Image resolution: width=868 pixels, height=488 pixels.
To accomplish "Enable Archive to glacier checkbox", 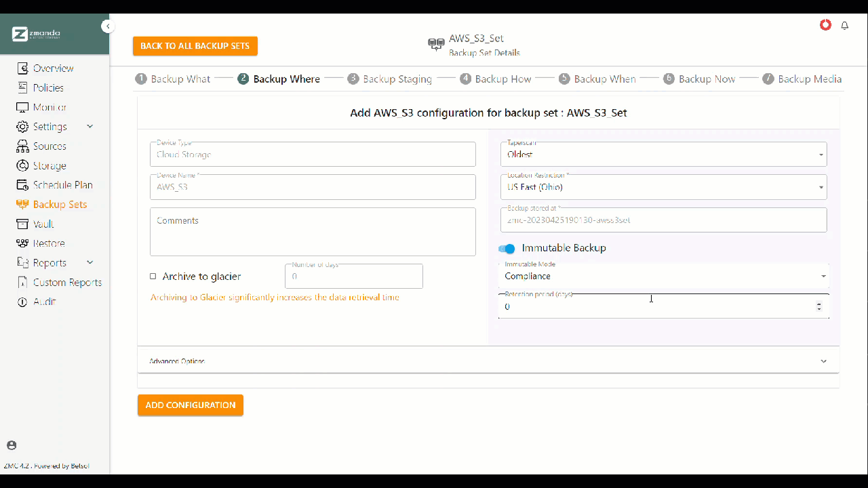I will [x=153, y=277].
